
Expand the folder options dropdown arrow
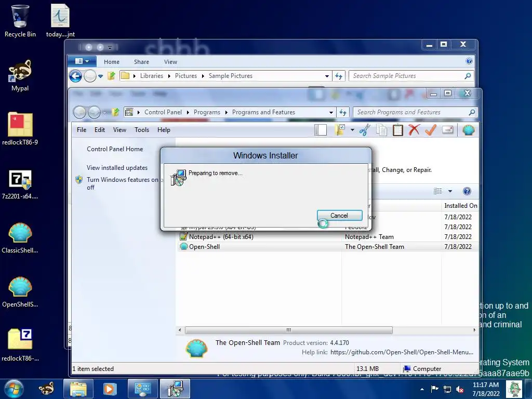click(352, 130)
